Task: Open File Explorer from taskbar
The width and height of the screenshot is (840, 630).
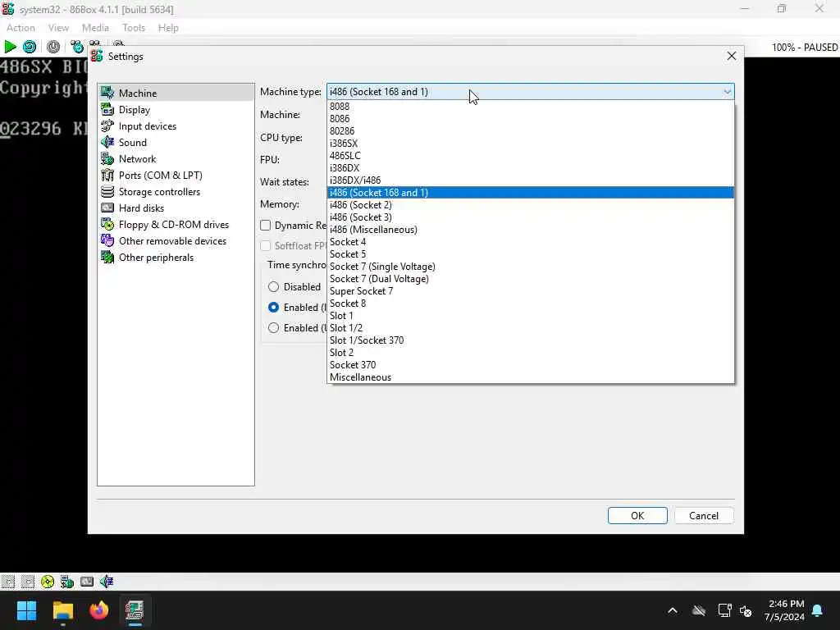Action: point(62,610)
